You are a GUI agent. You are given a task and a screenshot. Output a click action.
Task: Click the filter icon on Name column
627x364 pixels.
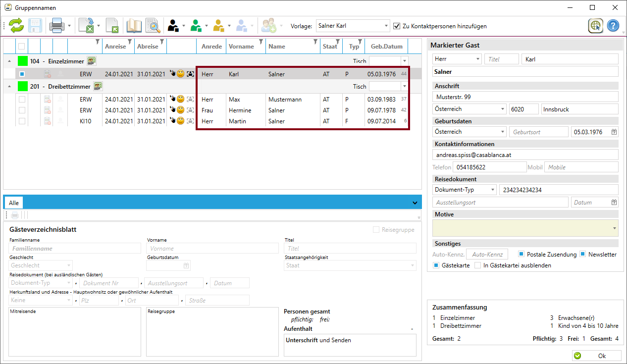316,42
